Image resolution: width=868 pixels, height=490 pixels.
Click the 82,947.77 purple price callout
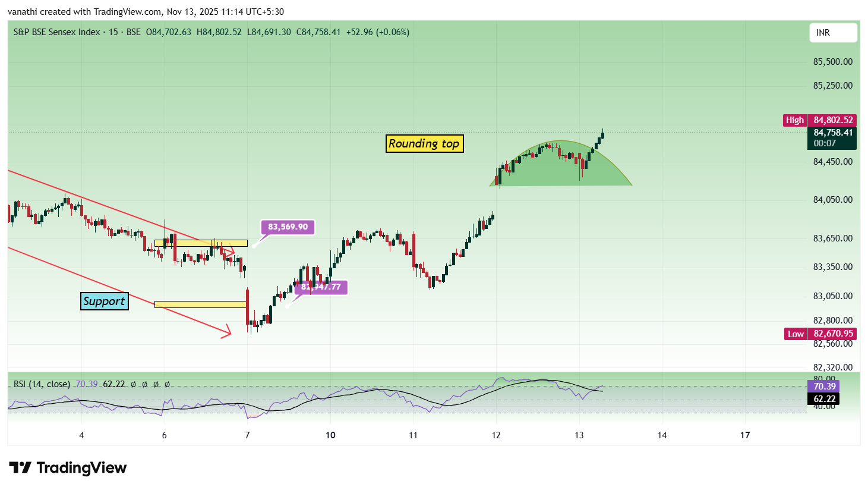[321, 287]
